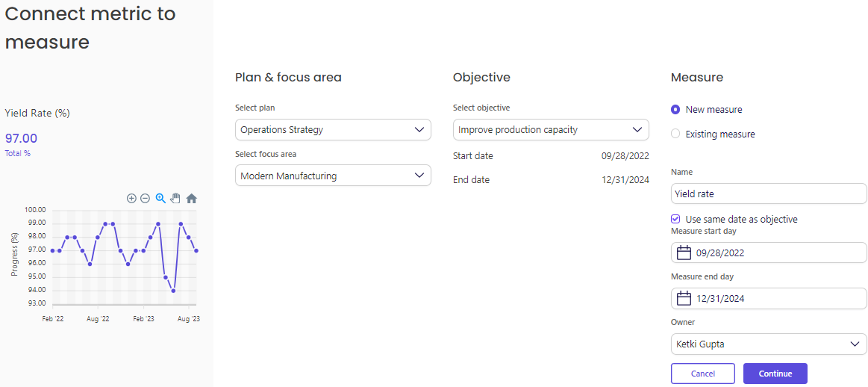Click the lowest data point on the chart
Screen dimensions: 868x387
(x=173, y=290)
